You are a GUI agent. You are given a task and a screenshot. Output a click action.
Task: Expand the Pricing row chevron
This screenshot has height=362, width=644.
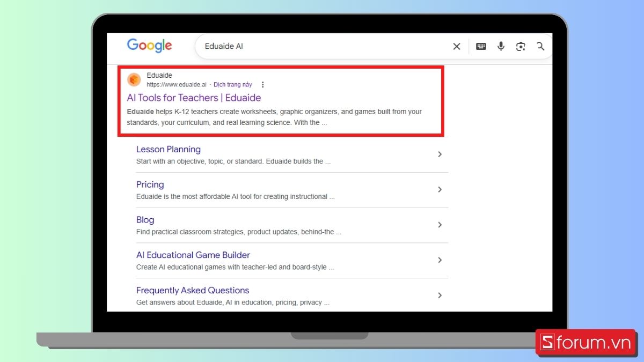440,189
